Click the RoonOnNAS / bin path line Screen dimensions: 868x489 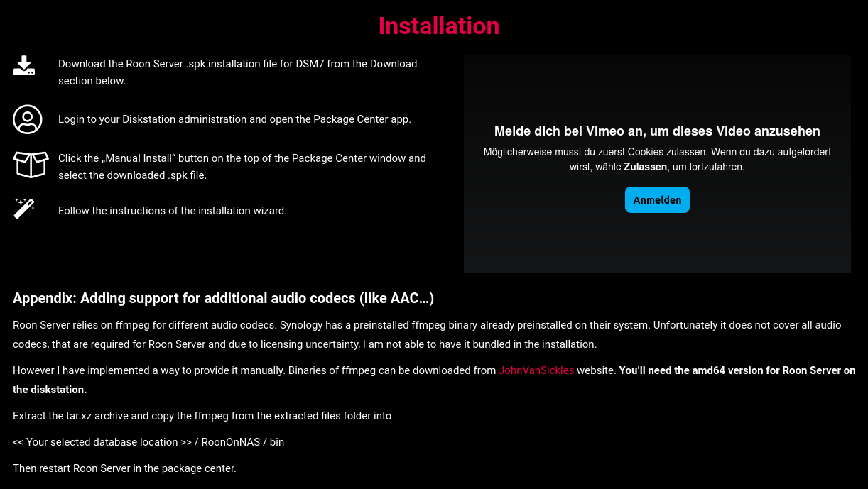[x=148, y=442]
